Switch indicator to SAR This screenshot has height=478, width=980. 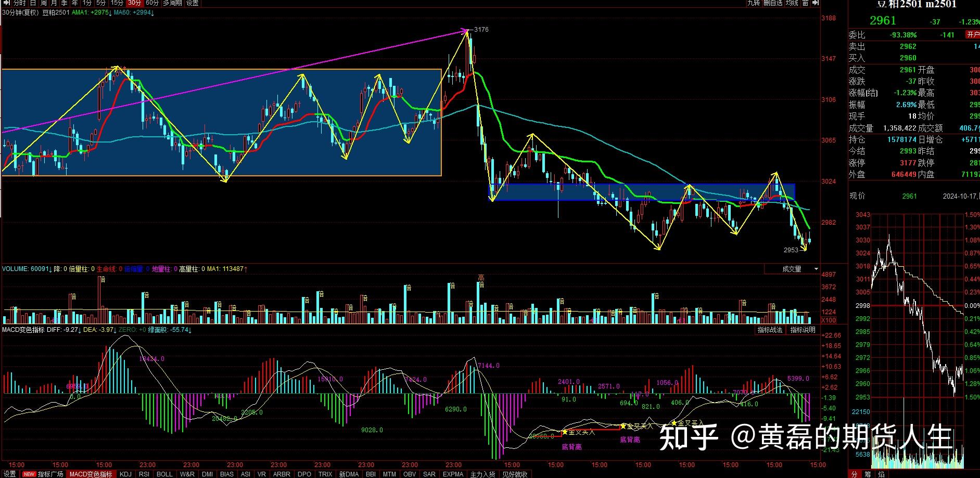[x=429, y=474]
